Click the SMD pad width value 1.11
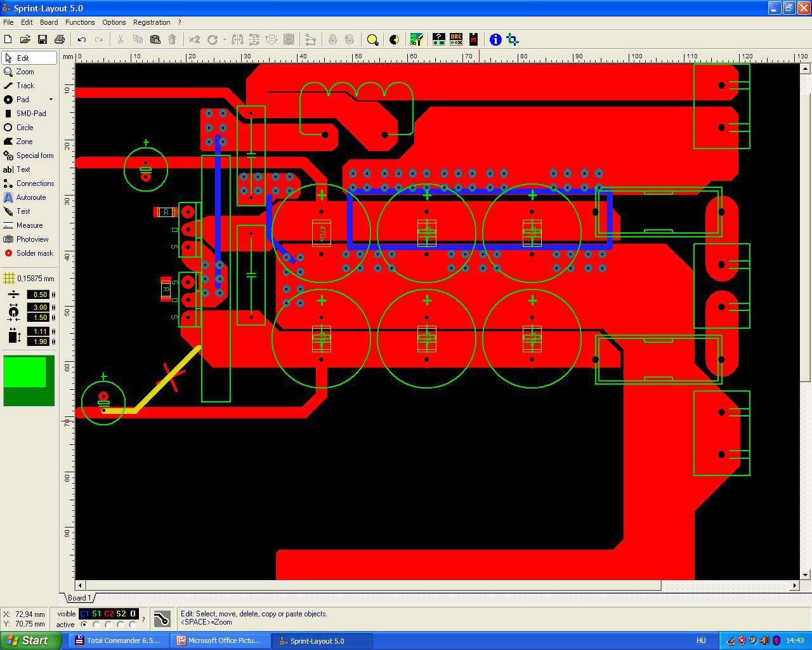The height and width of the screenshot is (650, 812). click(x=39, y=331)
